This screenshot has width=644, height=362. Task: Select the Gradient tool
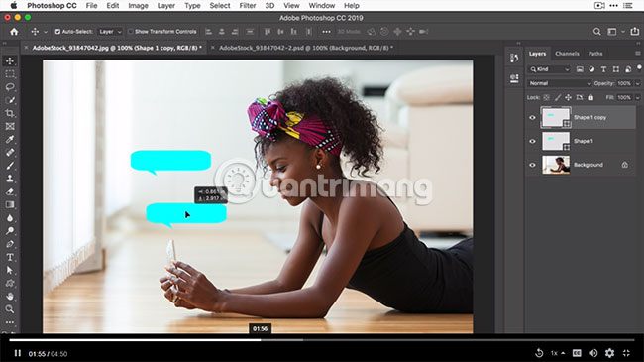(10, 204)
